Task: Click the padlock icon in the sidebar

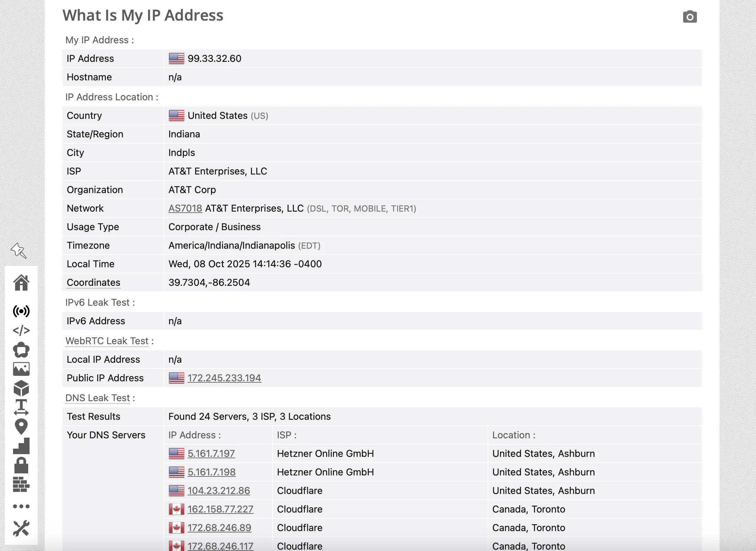Action: click(x=21, y=465)
